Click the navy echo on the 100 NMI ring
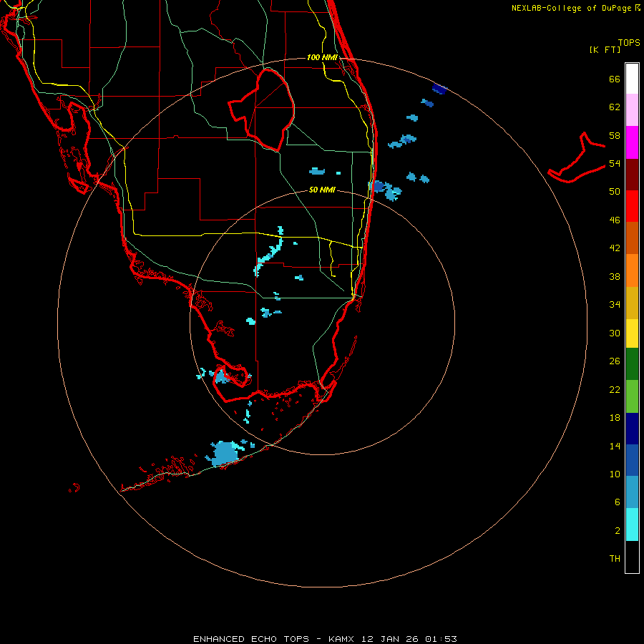This screenshot has height=644, width=644. tap(439, 88)
